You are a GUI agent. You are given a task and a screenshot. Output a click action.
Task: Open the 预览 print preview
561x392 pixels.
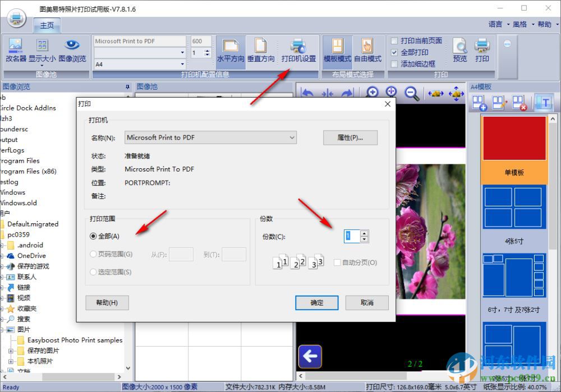459,50
